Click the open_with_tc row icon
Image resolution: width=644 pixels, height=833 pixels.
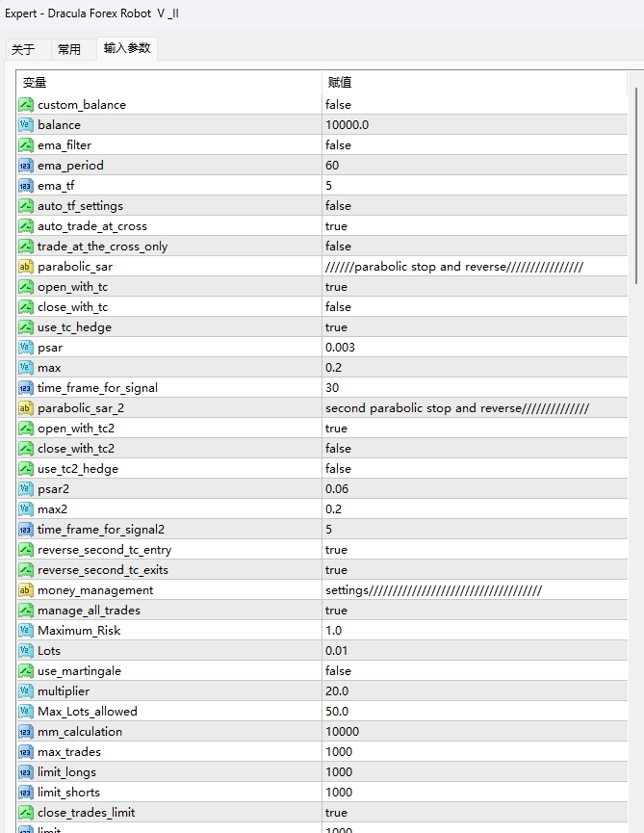click(26, 287)
